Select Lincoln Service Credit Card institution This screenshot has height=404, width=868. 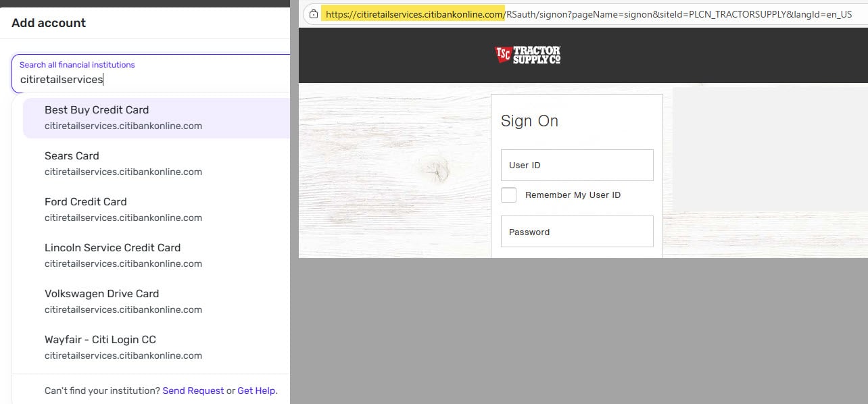tap(157, 255)
